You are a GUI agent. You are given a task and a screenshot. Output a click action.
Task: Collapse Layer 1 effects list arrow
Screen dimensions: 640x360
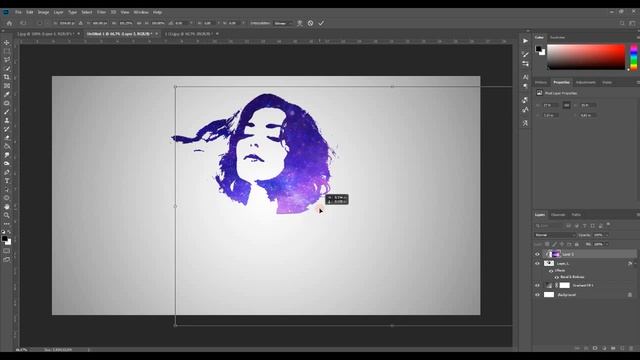(635, 264)
